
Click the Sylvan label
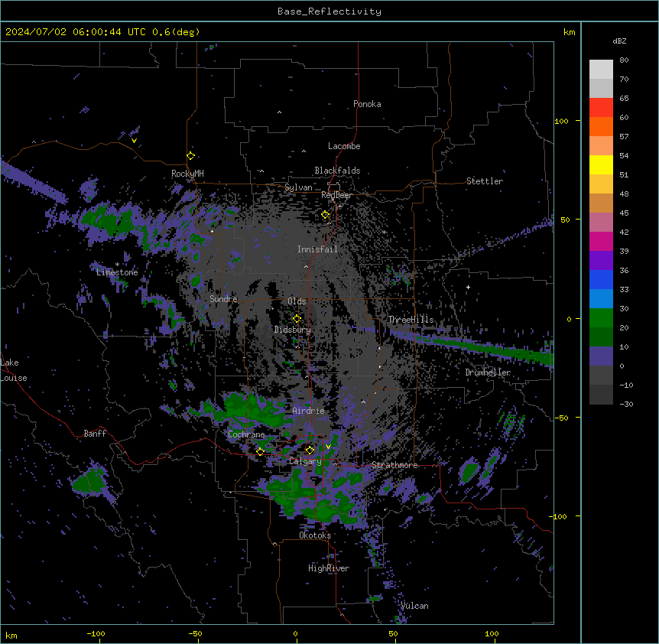coord(298,187)
